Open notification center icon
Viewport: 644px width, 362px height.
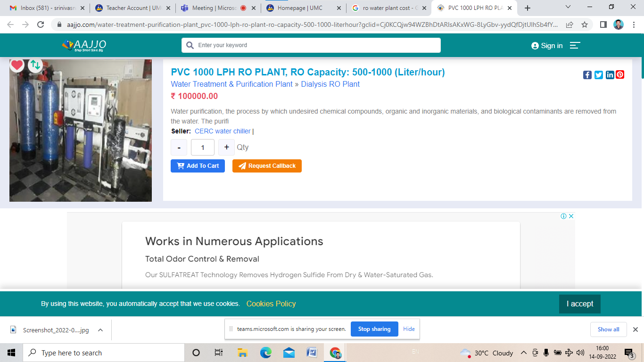[x=629, y=353]
